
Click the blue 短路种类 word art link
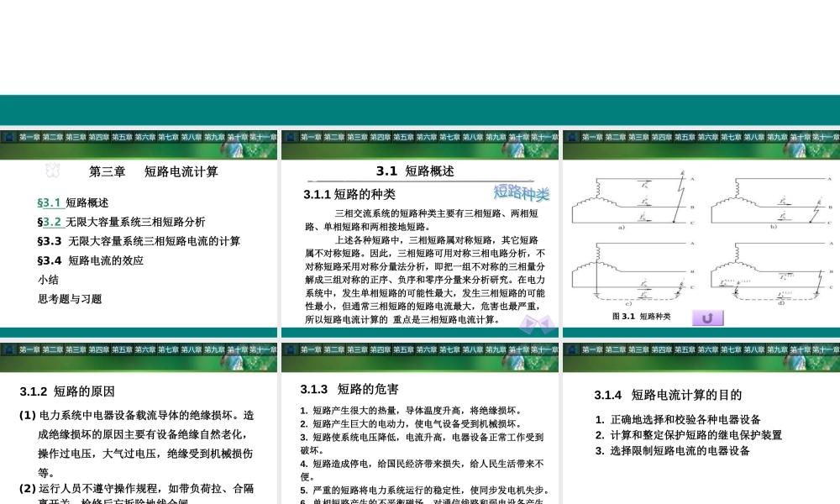point(522,193)
